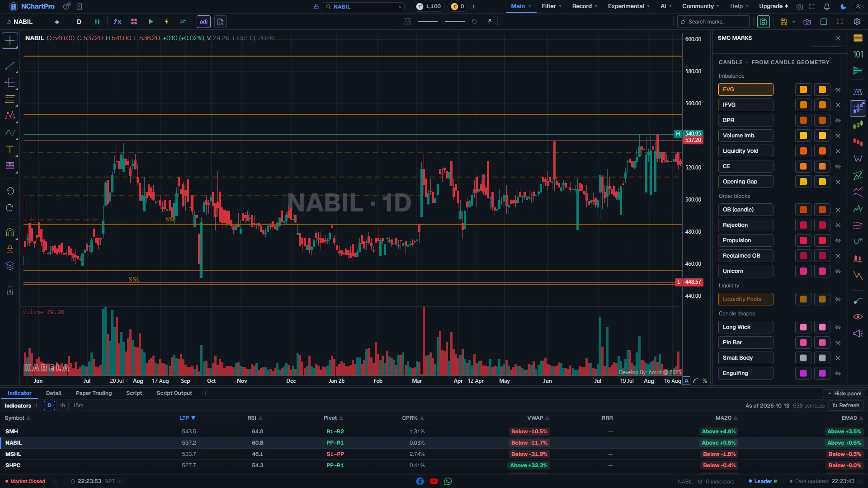Open the Community dropdown menu
Image resolution: width=868 pixels, height=488 pixels.
[700, 6]
